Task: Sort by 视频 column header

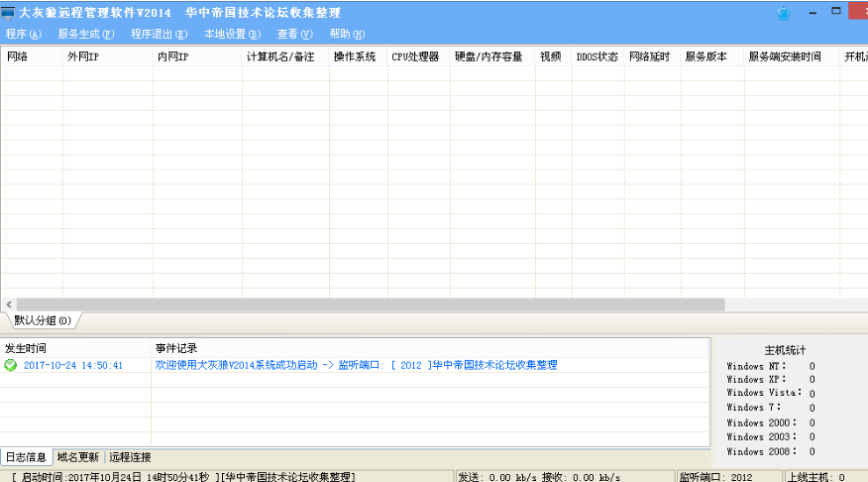Action: 554,57
